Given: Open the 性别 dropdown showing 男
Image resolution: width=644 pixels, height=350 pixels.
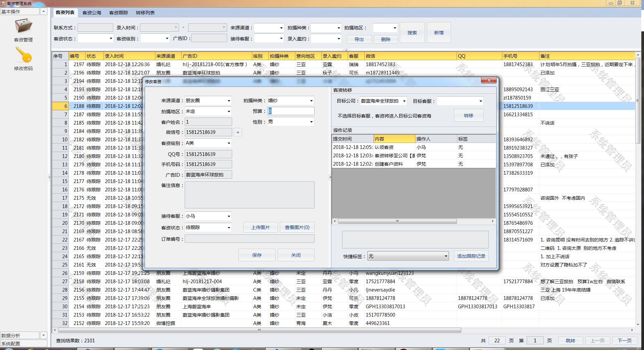Looking at the screenshot, I should click(x=311, y=122).
